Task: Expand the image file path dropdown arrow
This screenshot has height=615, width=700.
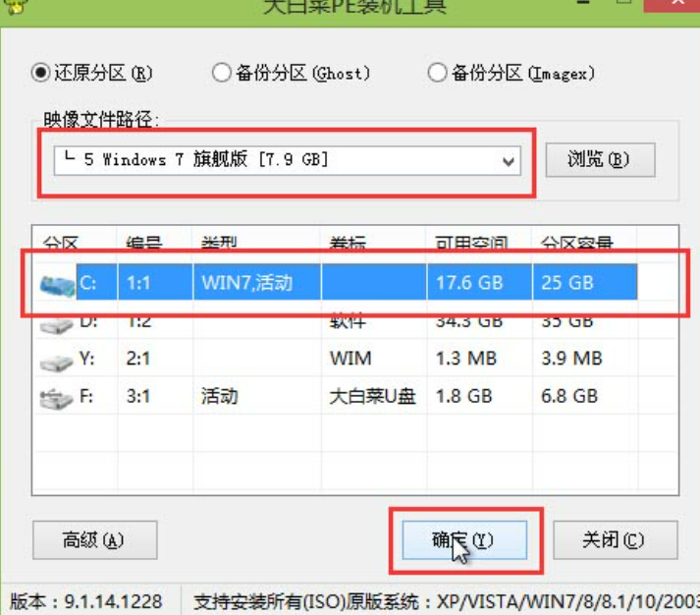Action: [x=509, y=161]
